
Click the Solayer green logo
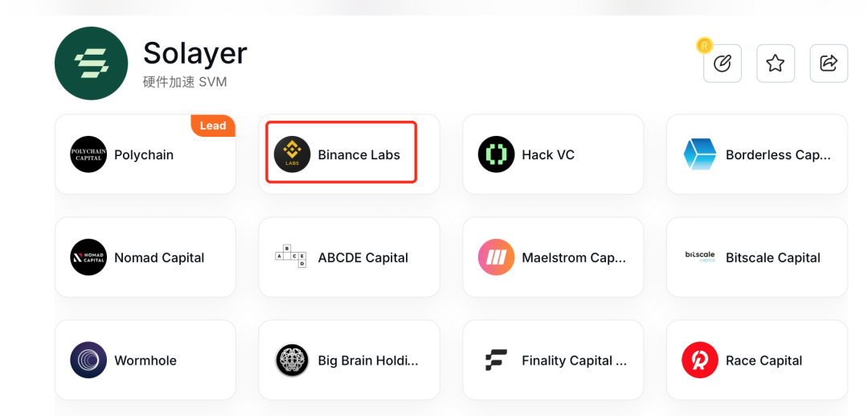91,64
